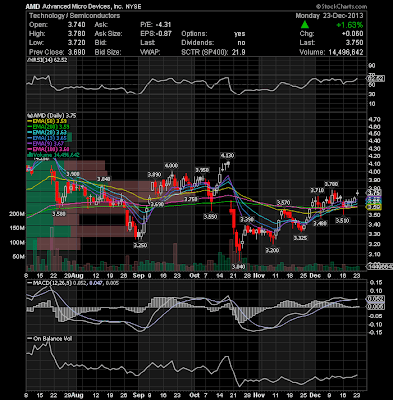The width and height of the screenshot is (393, 400).
Task: Click the cyan EMA(20) legend entry
Action: click(47, 133)
